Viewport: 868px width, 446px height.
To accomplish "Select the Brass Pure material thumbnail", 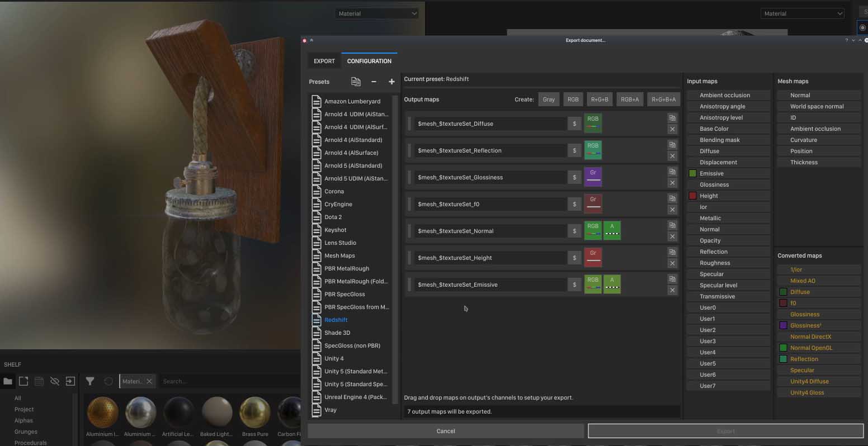I will pyautogui.click(x=255, y=413).
